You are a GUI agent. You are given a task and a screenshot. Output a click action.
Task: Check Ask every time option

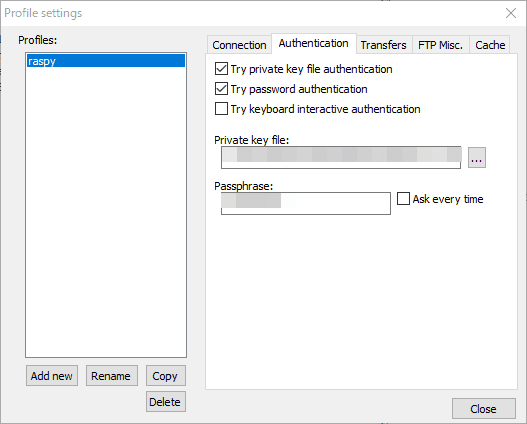tap(403, 199)
